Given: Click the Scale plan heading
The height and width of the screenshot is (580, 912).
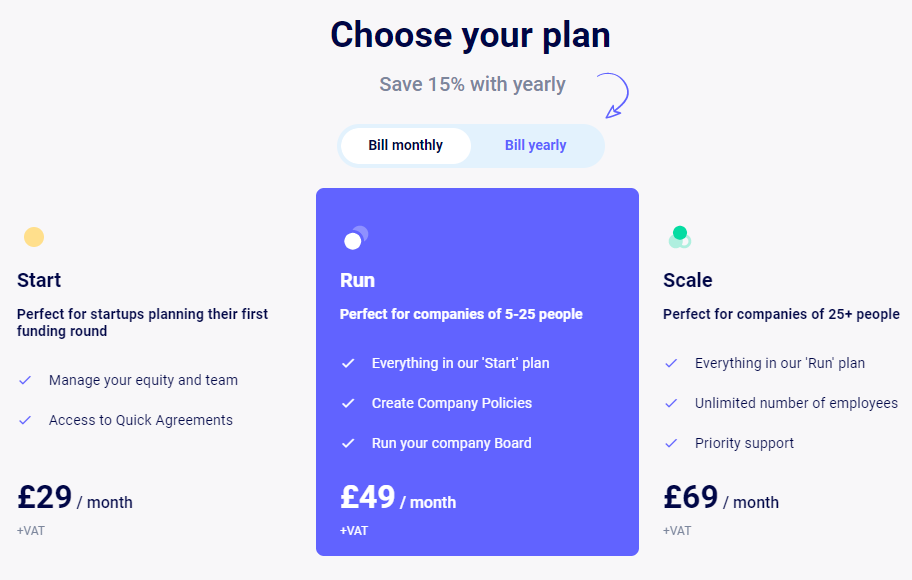Looking at the screenshot, I should [688, 280].
